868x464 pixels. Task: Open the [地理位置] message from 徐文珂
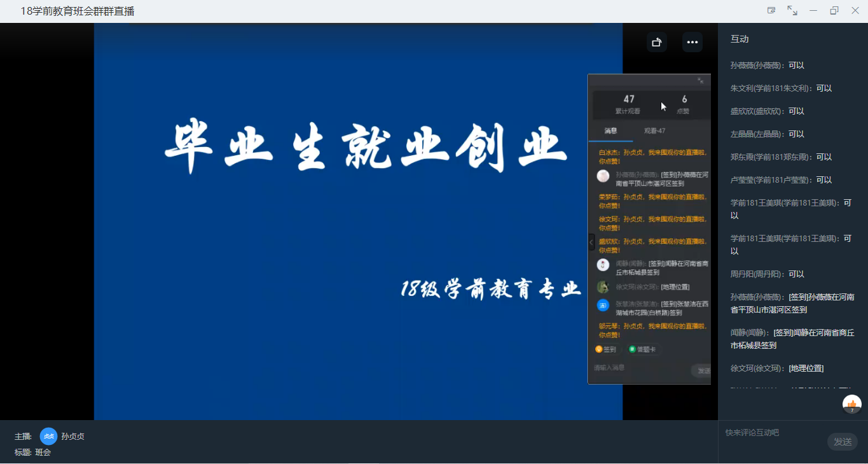(x=806, y=368)
